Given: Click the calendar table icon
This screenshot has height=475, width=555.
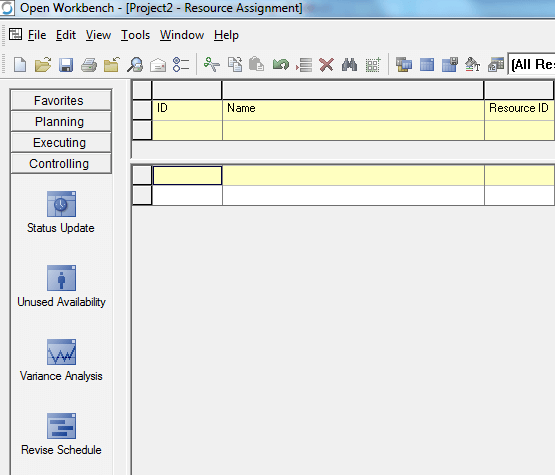Looking at the screenshot, I should (496, 65).
